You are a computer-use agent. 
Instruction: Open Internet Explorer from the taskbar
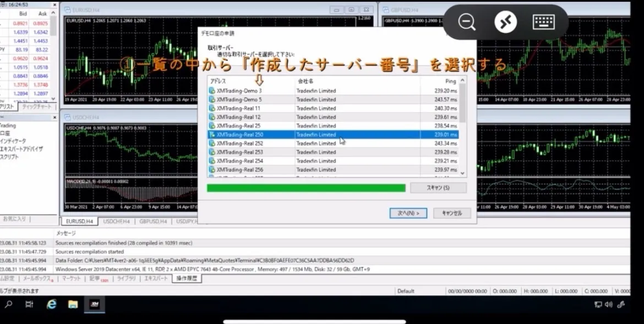coord(52,304)
